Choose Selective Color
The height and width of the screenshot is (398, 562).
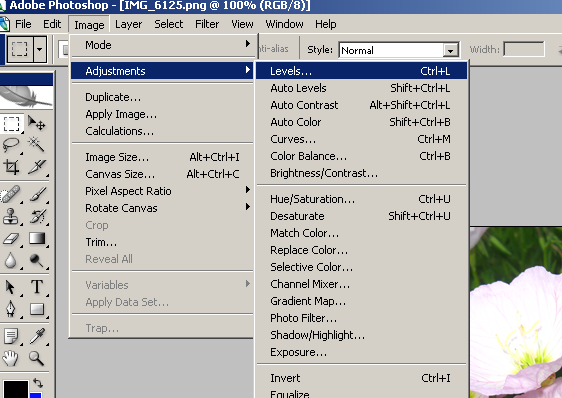coord(361,267)
